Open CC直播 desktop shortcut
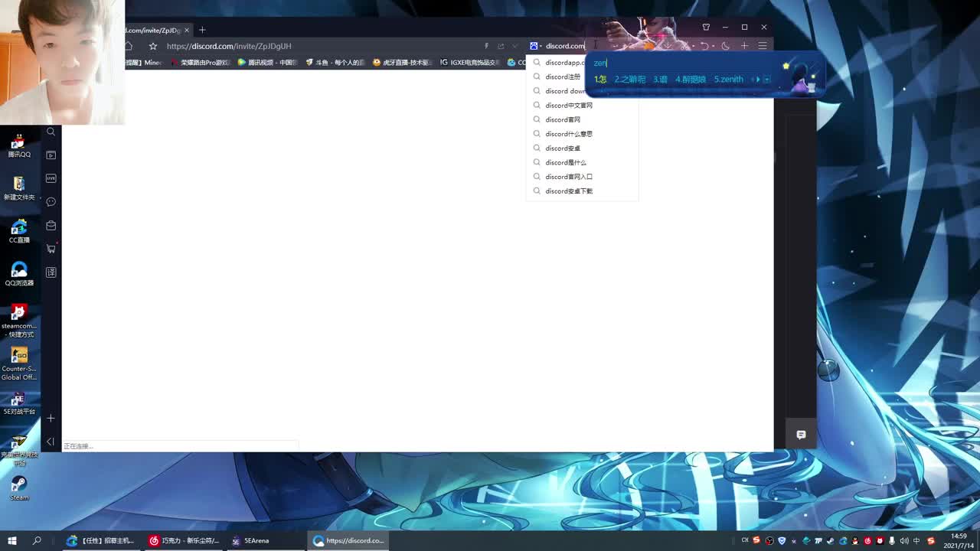Image resolution: width=980 pixels, height=551 pixels. 19,231
